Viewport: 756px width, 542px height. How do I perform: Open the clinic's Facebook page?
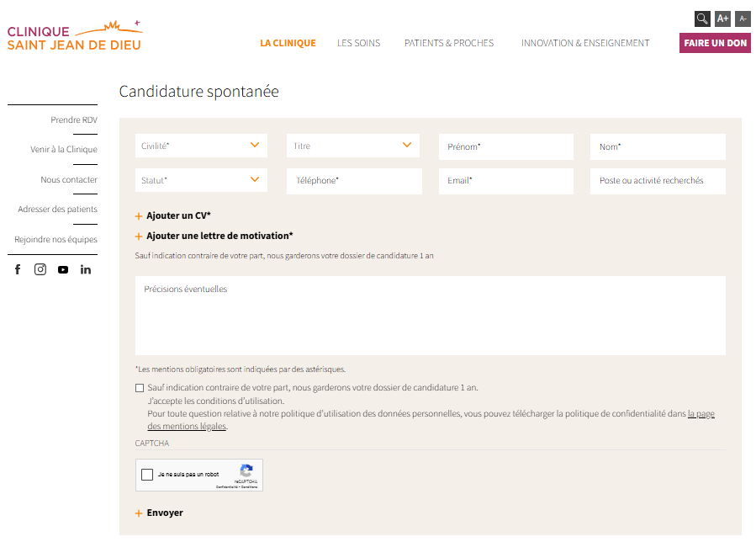[18, 269]
